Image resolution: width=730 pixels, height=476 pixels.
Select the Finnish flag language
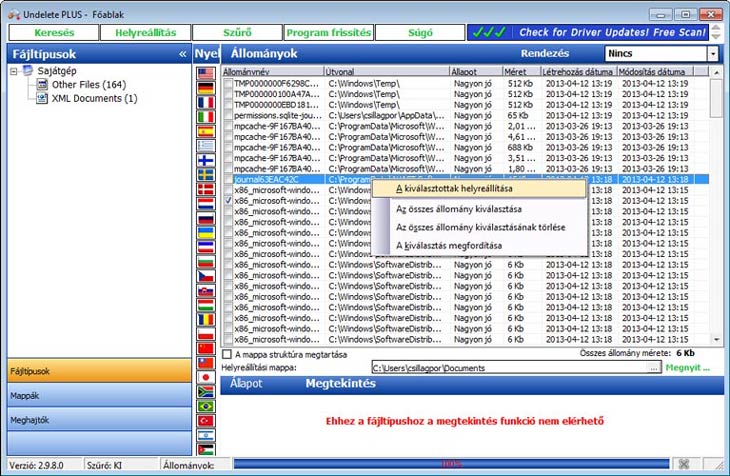(x=206, y=160)
